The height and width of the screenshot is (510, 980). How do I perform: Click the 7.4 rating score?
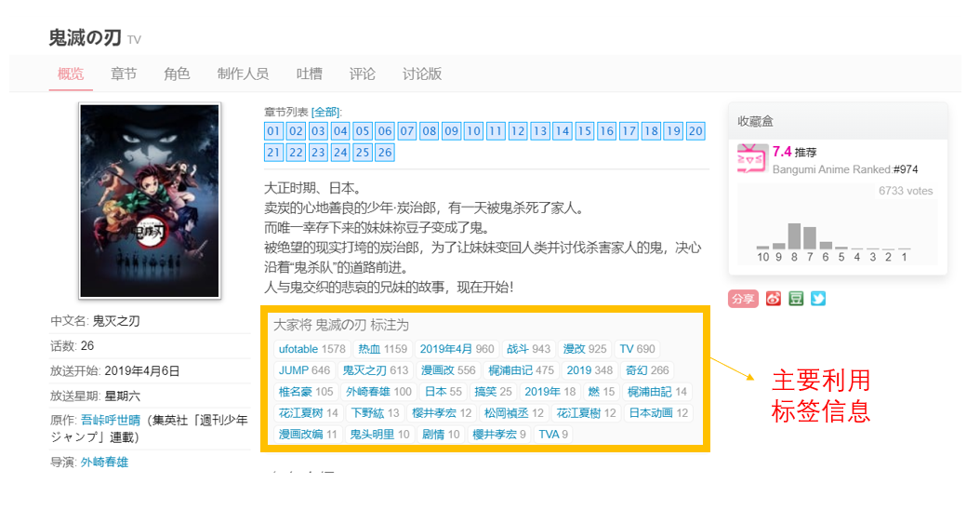pyautogui.click(x=782, y=152)
